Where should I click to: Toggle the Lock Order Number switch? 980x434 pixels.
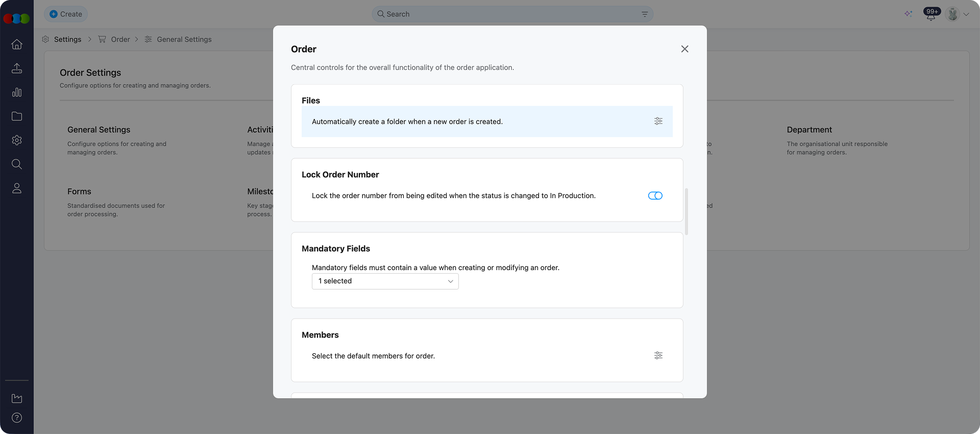pos(655,196)
